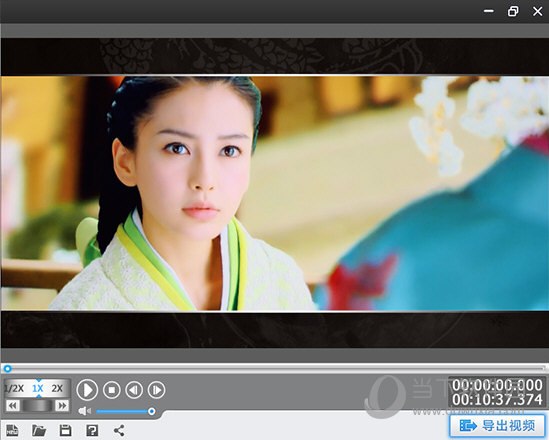Step back one frame
This screenshot has height=440, width=549.
pos(134,390)
